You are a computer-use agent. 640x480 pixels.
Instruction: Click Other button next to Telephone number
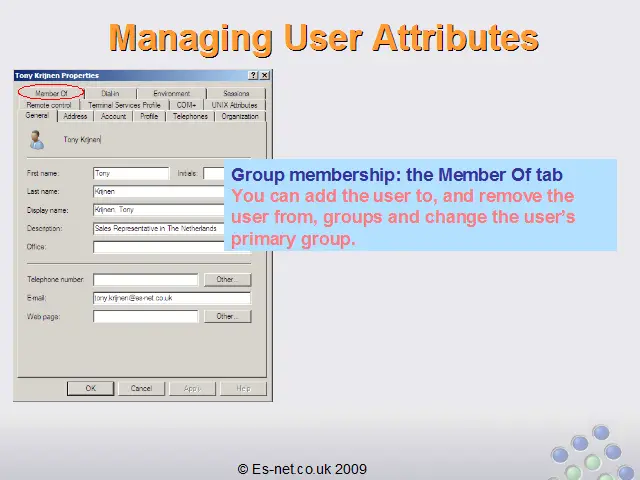(226, 279)
